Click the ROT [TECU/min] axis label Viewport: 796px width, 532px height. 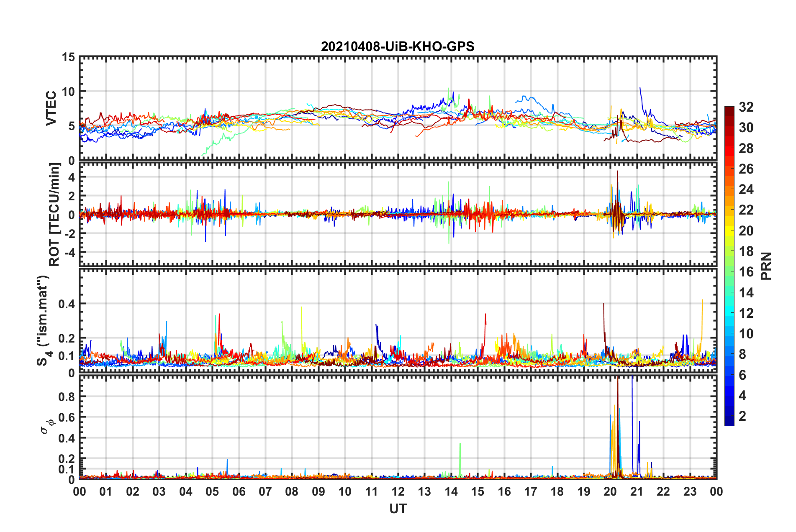tap(54, 214)
